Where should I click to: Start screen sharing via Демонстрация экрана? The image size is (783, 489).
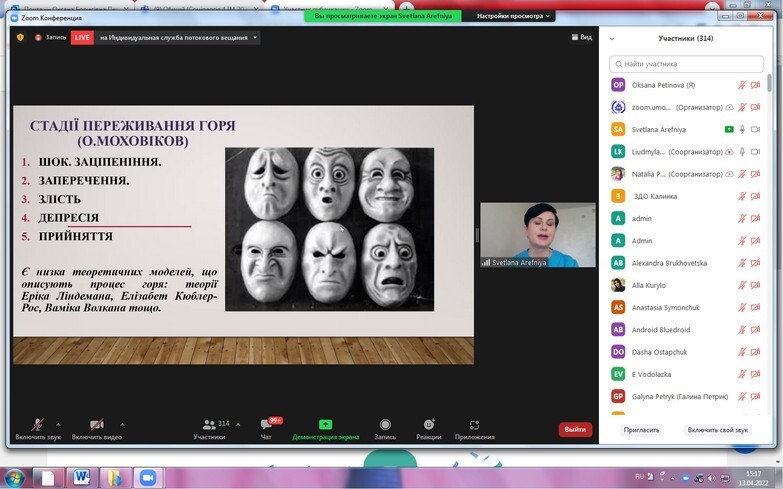coord(325,425)
